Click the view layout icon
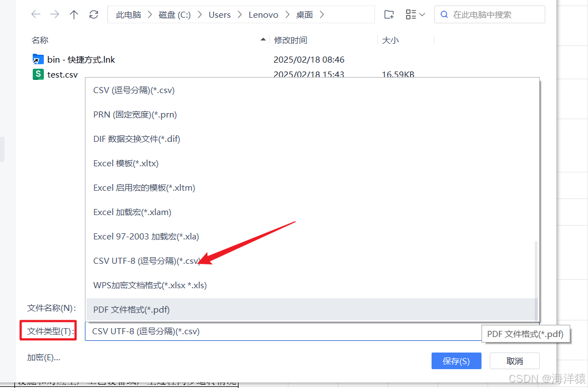Viewport: 588px width, 388px height. click(411, 14)
